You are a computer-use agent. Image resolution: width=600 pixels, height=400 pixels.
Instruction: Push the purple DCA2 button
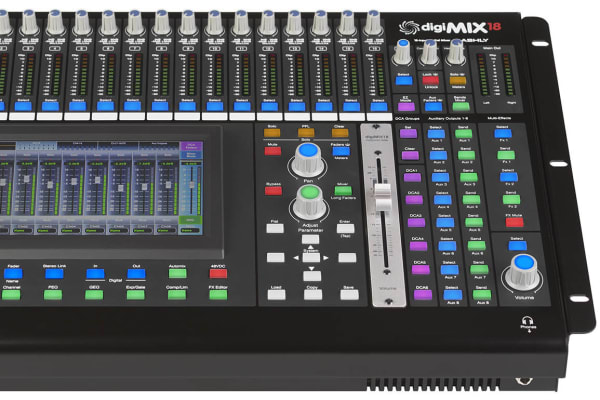click(414, 199)
